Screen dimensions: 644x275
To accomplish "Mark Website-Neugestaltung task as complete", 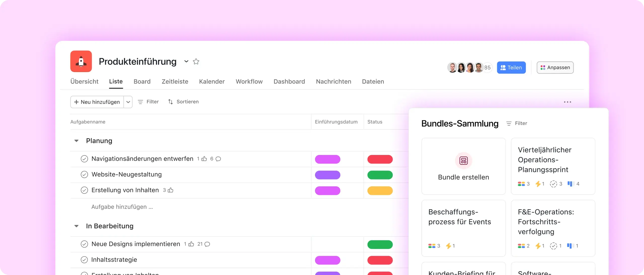I will point(84,175).
